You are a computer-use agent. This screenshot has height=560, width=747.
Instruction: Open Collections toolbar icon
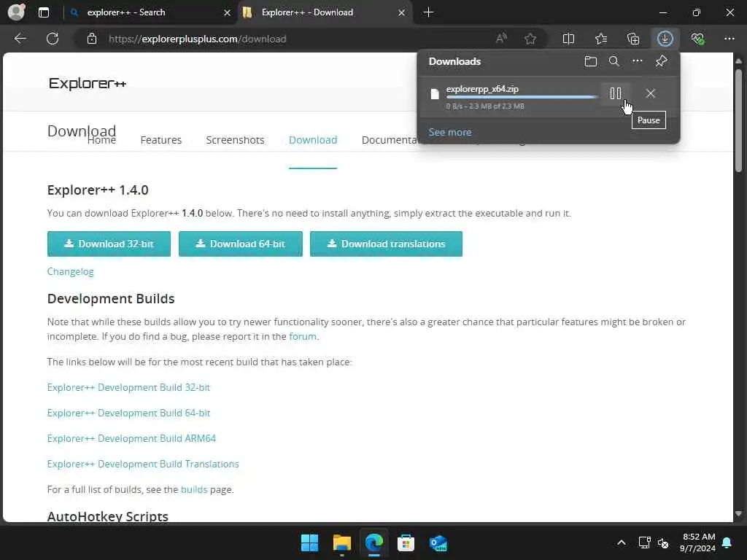point(633,39)
